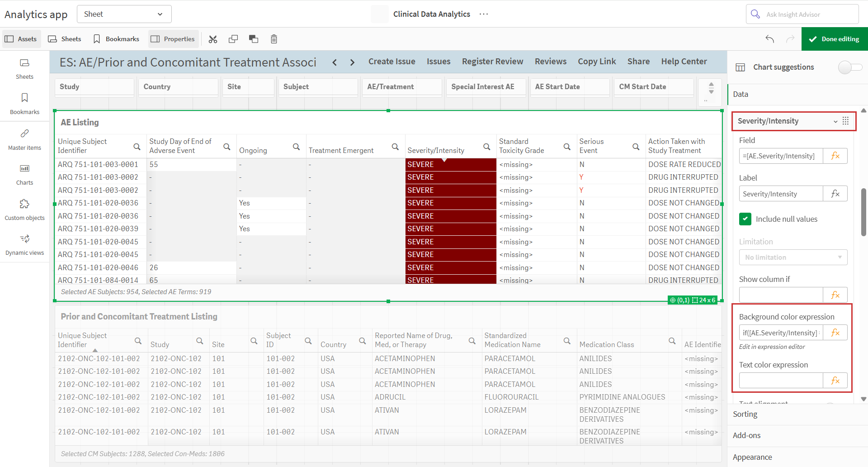Expand the Appearance section

[797, 457]
